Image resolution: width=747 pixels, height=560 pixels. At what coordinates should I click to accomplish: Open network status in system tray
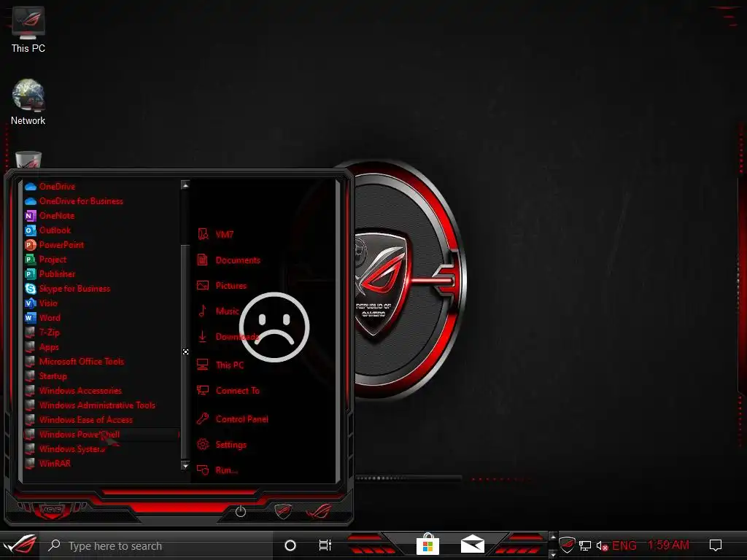coord(585,545)
